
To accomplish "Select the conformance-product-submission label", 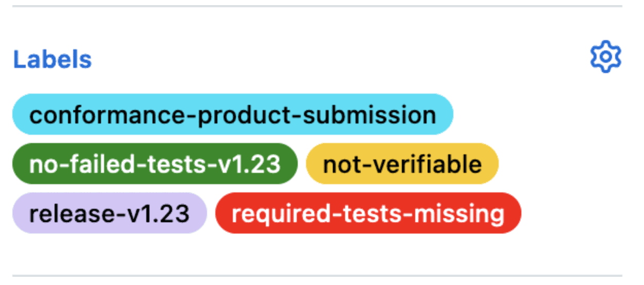I will [232, 114].
